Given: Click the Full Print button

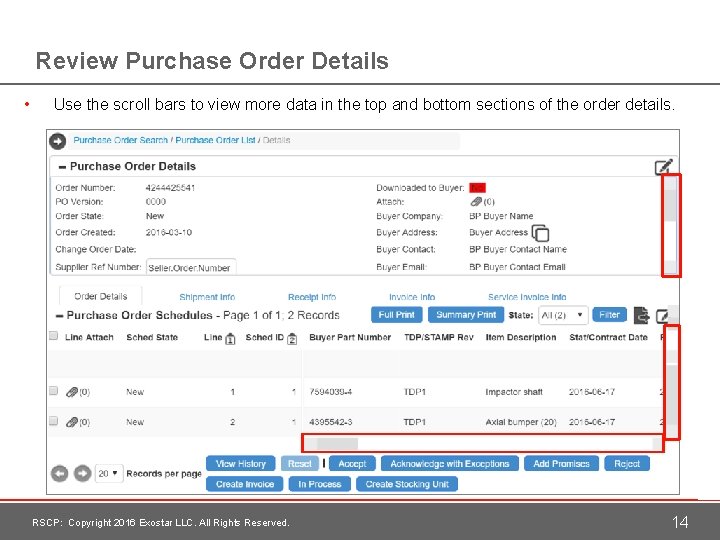Looking at the screenshot, I should click(x=396, y=315).
